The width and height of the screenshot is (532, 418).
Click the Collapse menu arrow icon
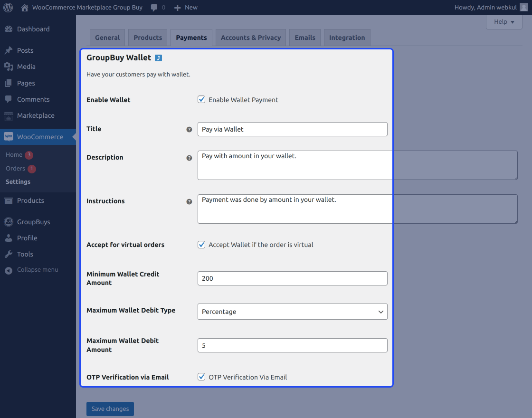click(x=9, y=270)
